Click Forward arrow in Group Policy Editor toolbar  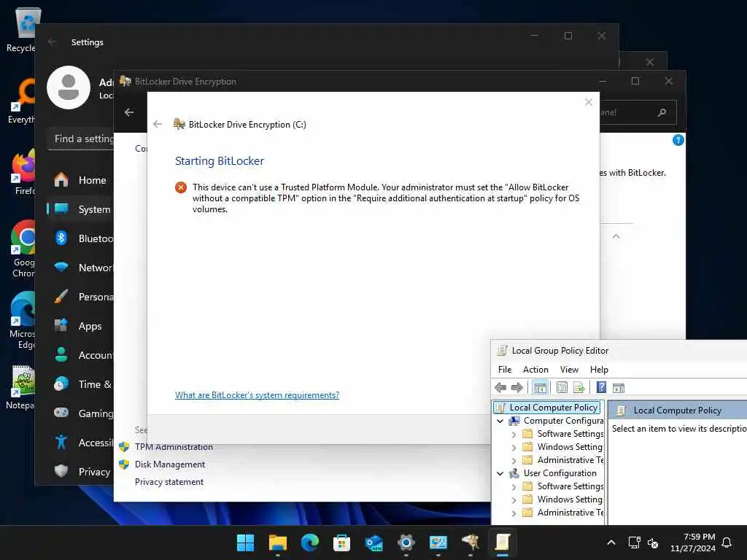pos(517,388)
